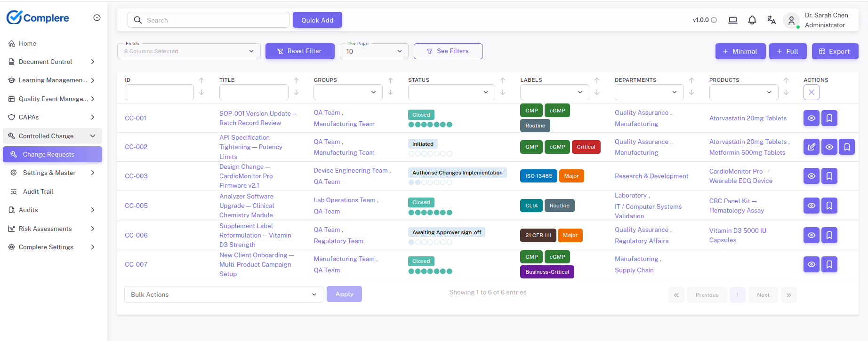
Task: View CC-006 record with eye icon
Action: [811, 235]
